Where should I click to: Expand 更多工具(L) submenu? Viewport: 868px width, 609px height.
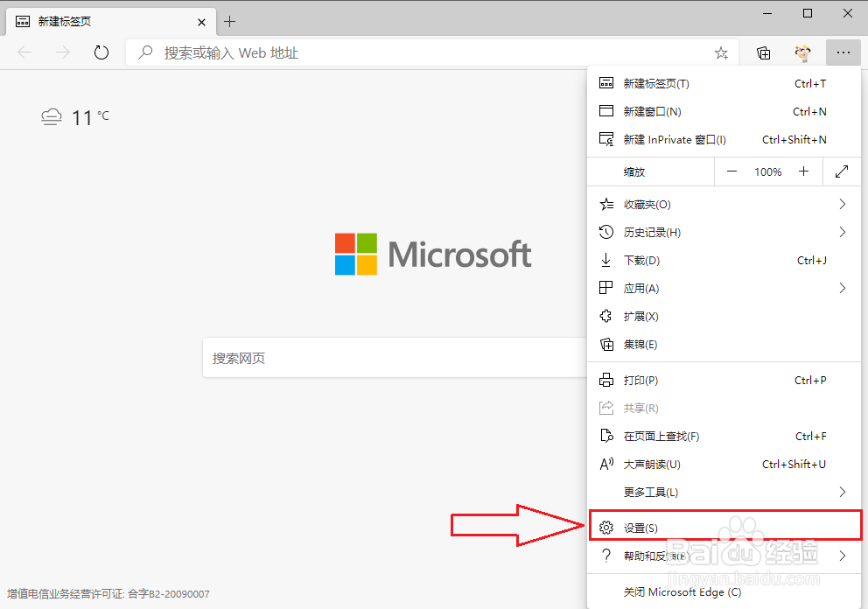(724, 492)
